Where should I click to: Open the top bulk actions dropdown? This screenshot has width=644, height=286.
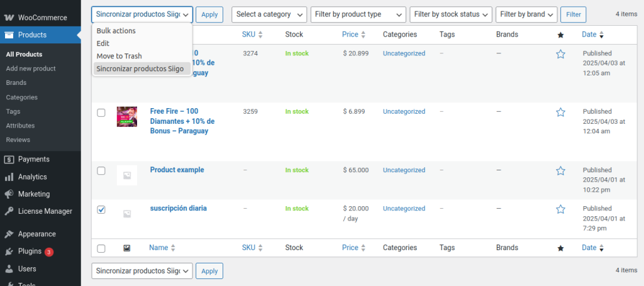(142, 14)
